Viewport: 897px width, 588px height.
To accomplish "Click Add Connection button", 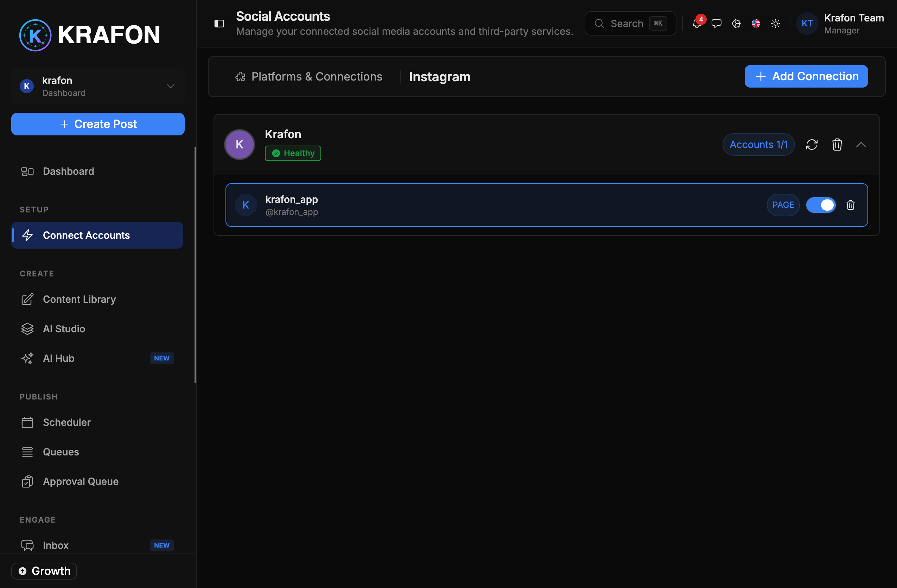I will tap(806, 76).
